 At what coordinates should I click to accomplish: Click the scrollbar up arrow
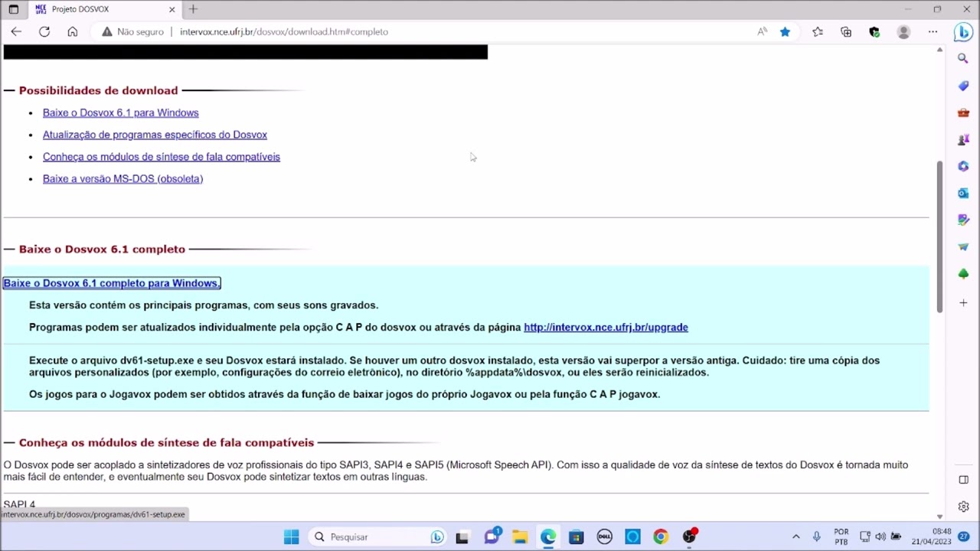[939, 50]
